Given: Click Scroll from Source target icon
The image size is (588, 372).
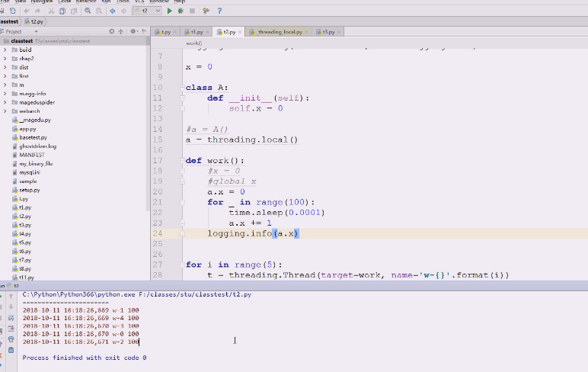Looking at the screenshot, I should tap(112, 31).
